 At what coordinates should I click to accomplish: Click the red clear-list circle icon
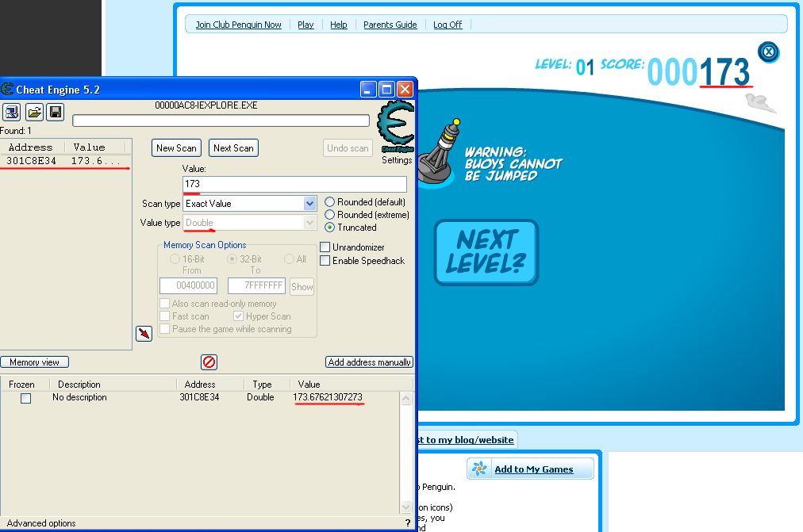(x=209, y=362)
